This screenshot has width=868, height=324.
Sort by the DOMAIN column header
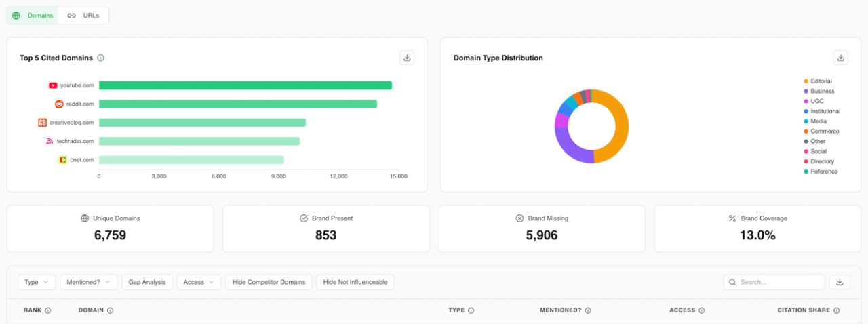pos(91,310)
